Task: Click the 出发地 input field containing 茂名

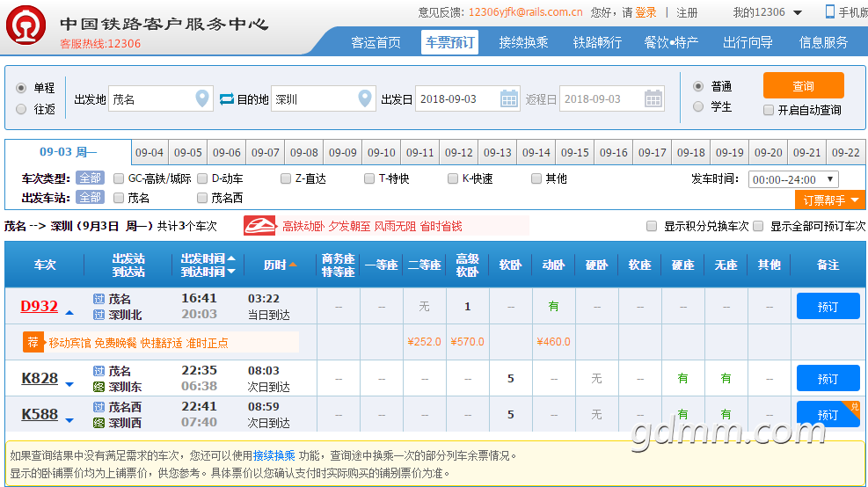Action: 161,99
